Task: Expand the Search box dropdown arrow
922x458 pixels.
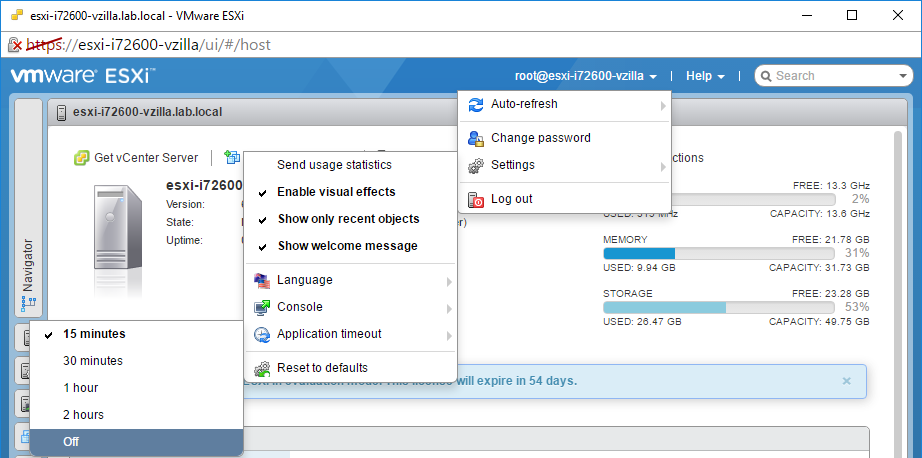Action: [x=903, y=76]
